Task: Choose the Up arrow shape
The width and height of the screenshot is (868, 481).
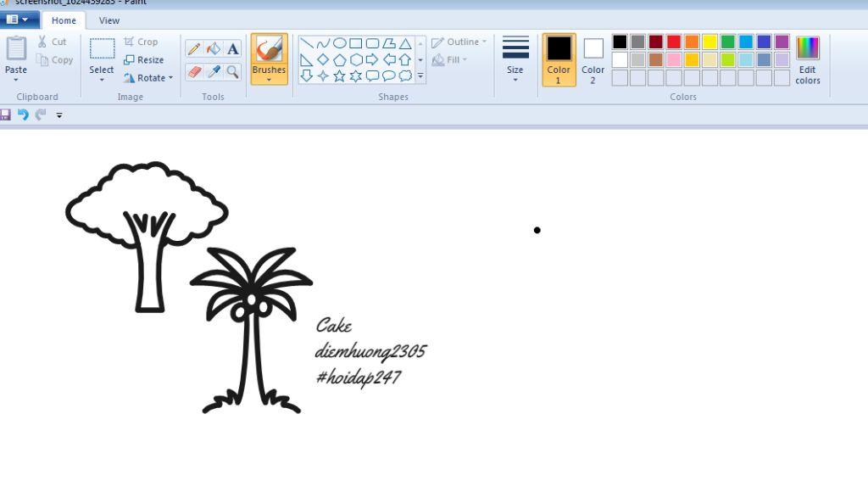Action: coord(405,59)
